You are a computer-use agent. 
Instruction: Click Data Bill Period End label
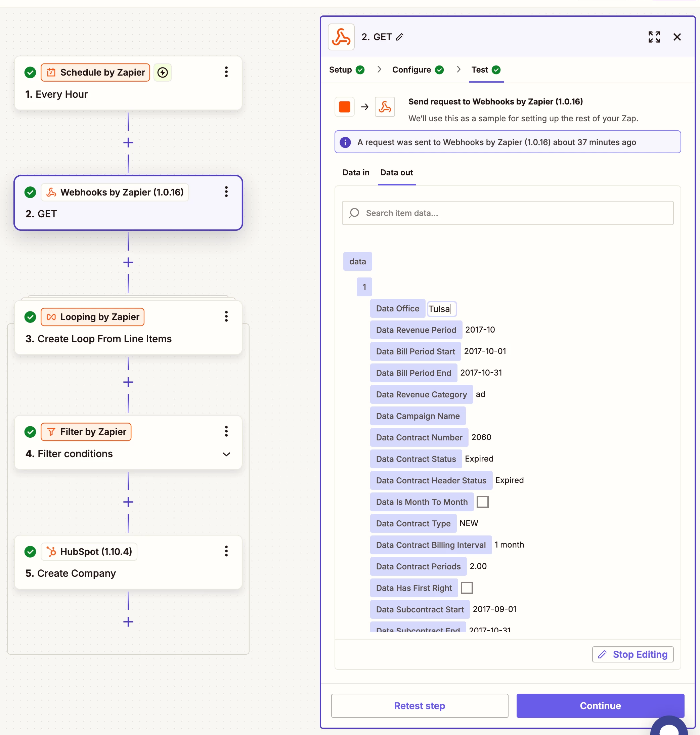tap(413, 373)
